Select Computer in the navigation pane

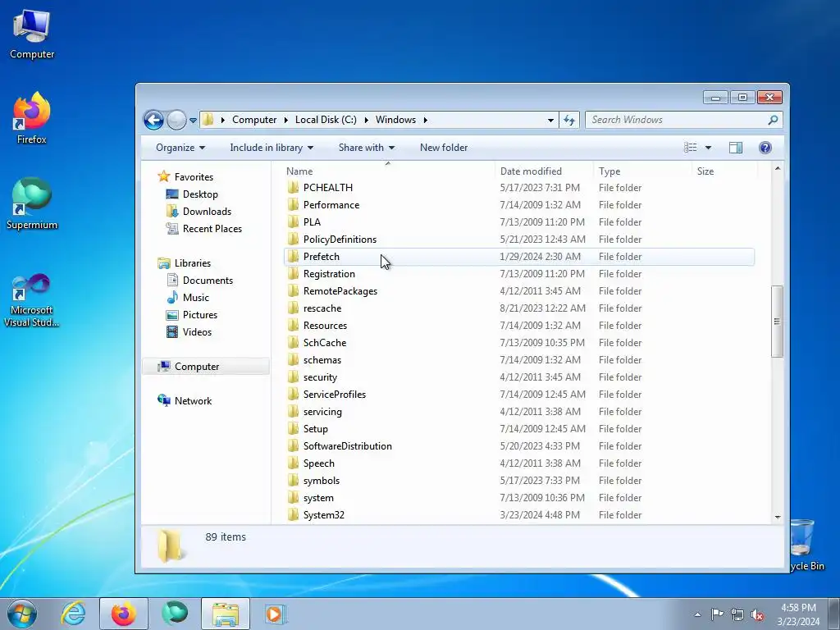pos(206,367)
